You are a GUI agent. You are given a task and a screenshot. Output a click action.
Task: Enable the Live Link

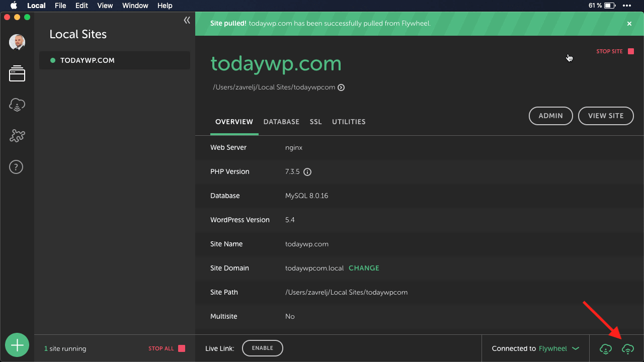coord(263,348)
